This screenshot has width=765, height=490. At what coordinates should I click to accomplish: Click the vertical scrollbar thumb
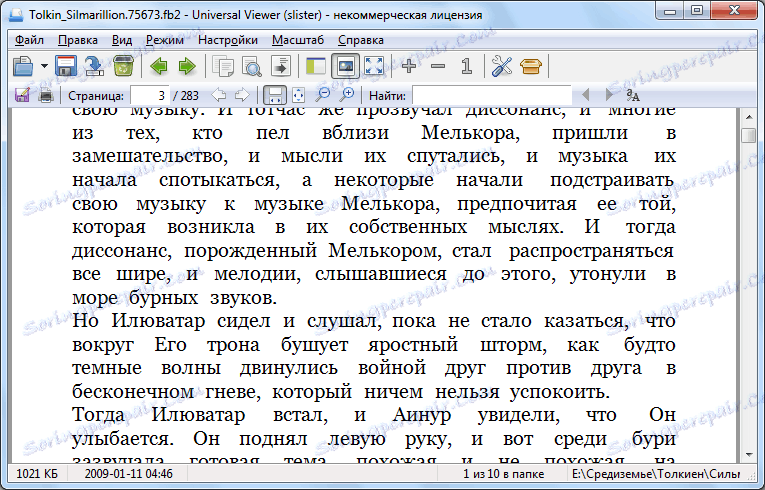tap(749, 135)
